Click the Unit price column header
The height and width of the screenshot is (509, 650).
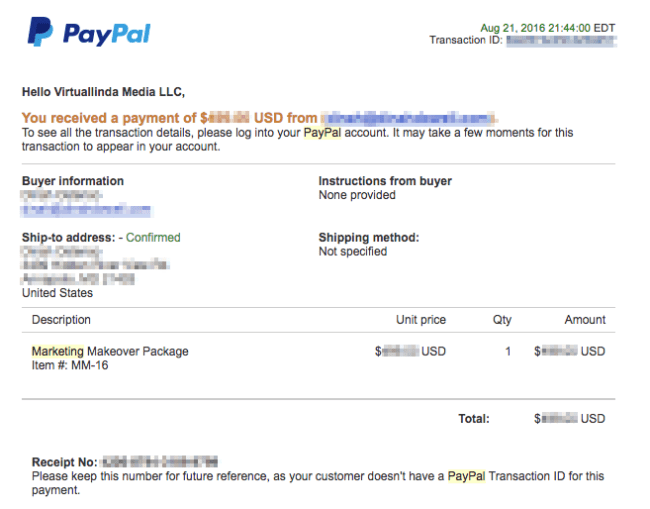point(421,320)
